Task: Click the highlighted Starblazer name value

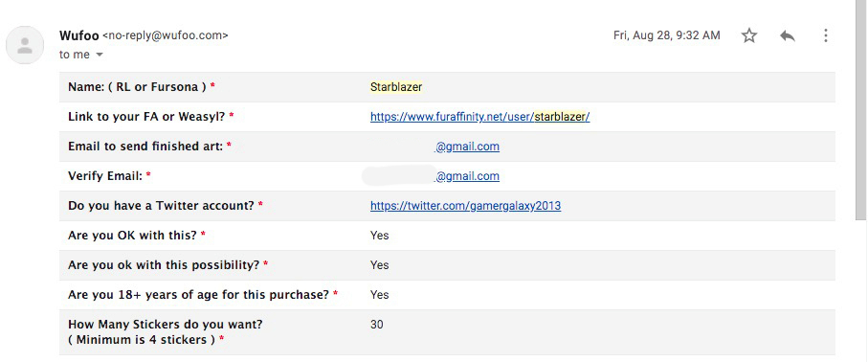Action: click(396, 87)
